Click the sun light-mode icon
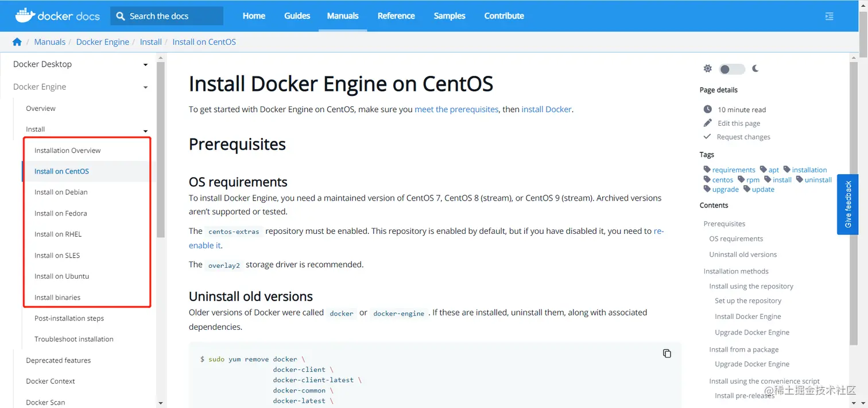 pos(707,69)
